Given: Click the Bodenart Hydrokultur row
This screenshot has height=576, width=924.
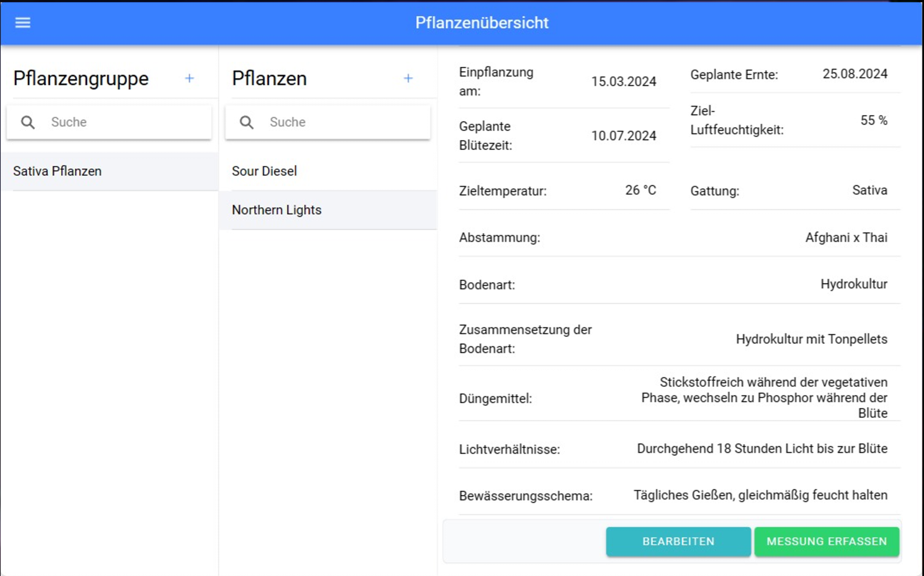Looking at the screenshot, I should [x=679, y=285].
